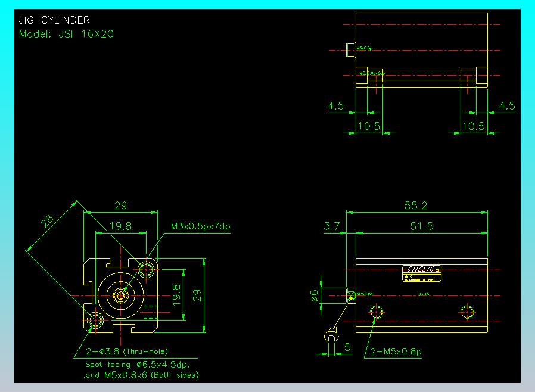Select the ø6 rod diameter dimension

(314, 295)
